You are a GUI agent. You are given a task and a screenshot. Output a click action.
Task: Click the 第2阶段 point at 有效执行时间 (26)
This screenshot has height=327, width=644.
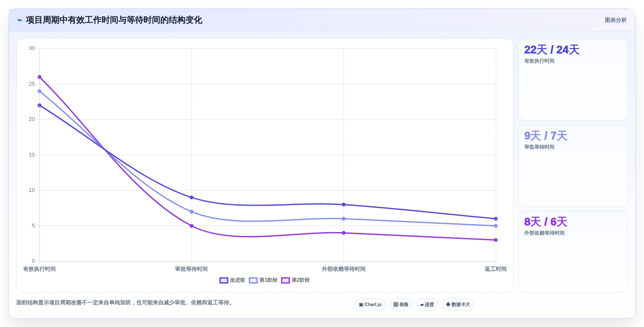[x=39, y=77]
